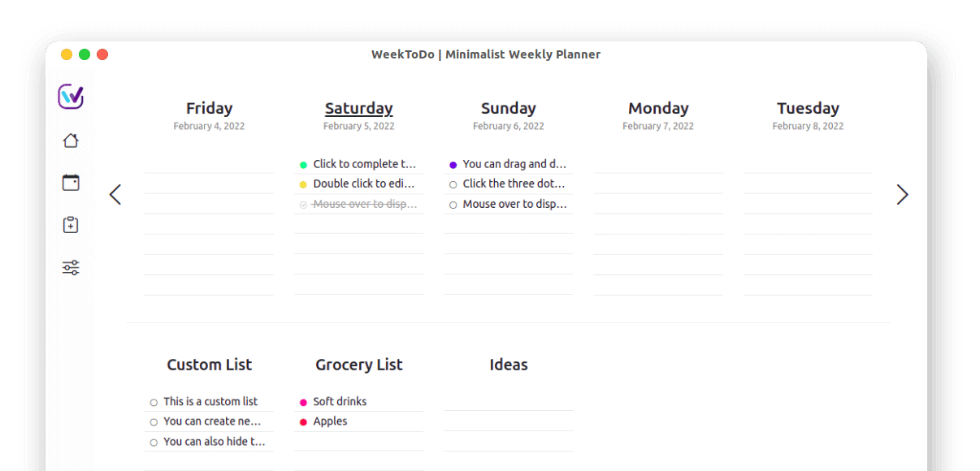The image size is (980, 471).
Task: Advance to next days with right arrow
Action: coord(902,195)
